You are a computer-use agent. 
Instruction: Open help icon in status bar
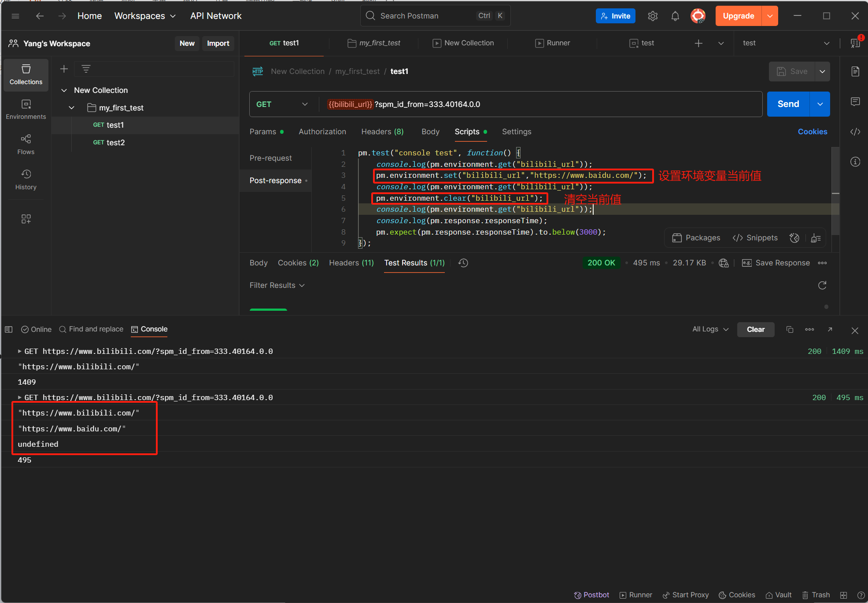[x=861, y=595]
